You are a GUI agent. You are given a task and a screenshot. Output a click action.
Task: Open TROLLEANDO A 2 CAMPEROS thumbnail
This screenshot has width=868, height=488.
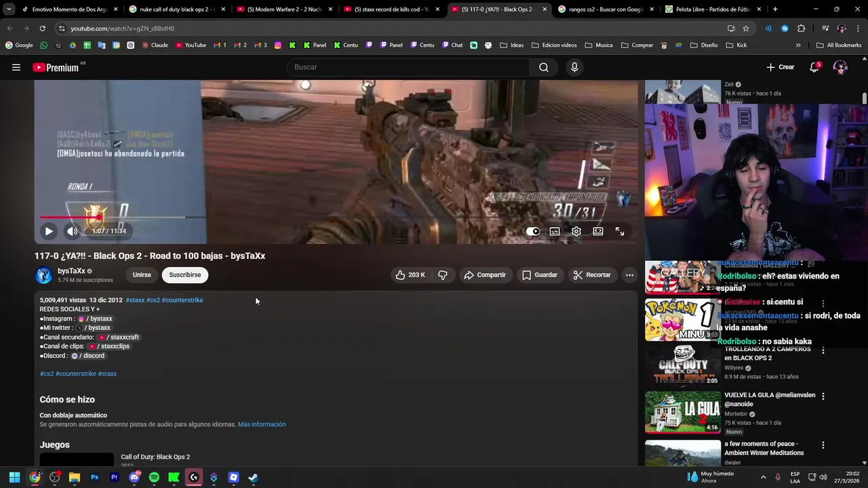pyautogui.click(x=682, y=365)
